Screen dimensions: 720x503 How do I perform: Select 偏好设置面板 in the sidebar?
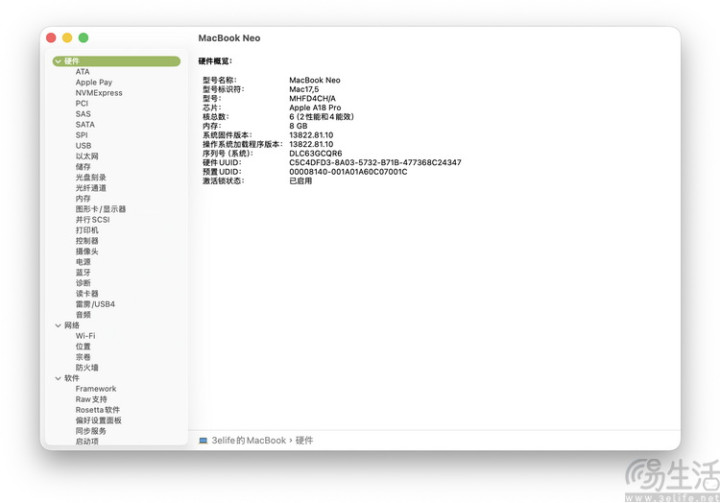tap(99, 420)
